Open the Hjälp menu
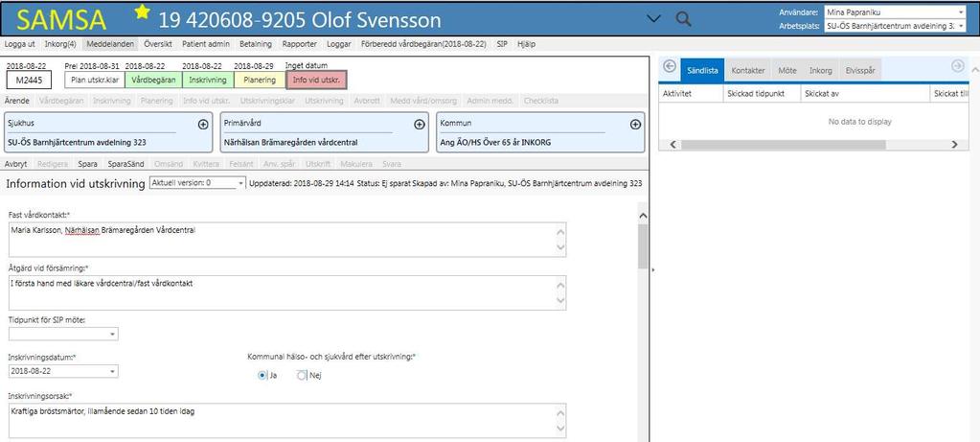Image resolution: width=980 pixels, height=442 pixels. (526, 44)
